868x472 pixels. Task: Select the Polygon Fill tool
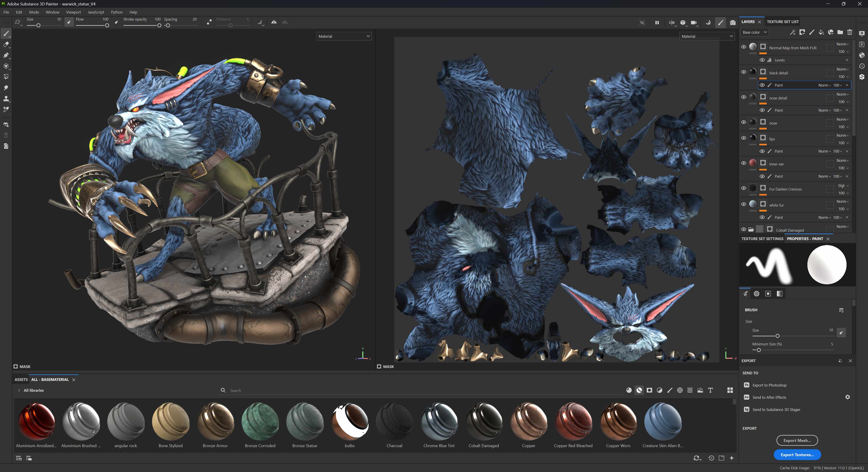[6, 77]
